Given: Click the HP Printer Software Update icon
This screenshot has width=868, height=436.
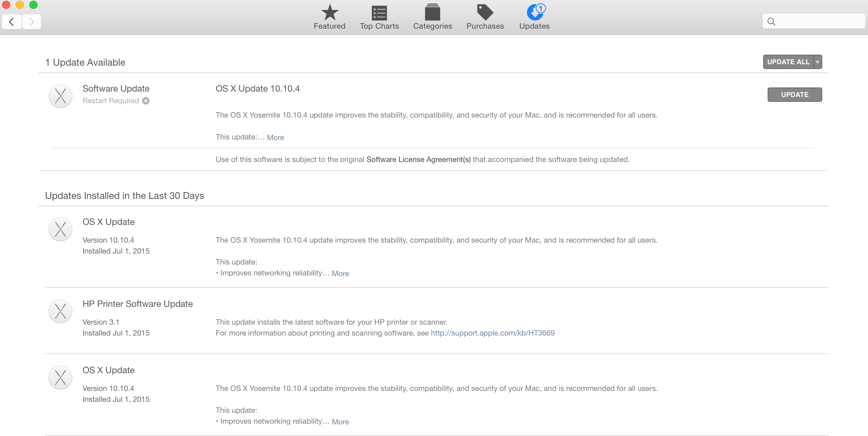Looking at the screenshot, I should click(x=60, y=311).
